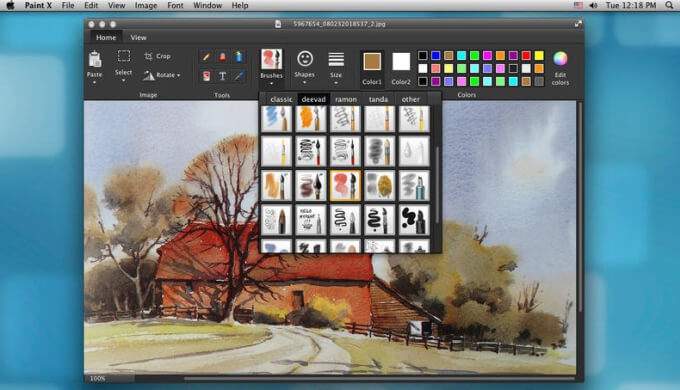Open the Paint X application menu

click(38, 6)
